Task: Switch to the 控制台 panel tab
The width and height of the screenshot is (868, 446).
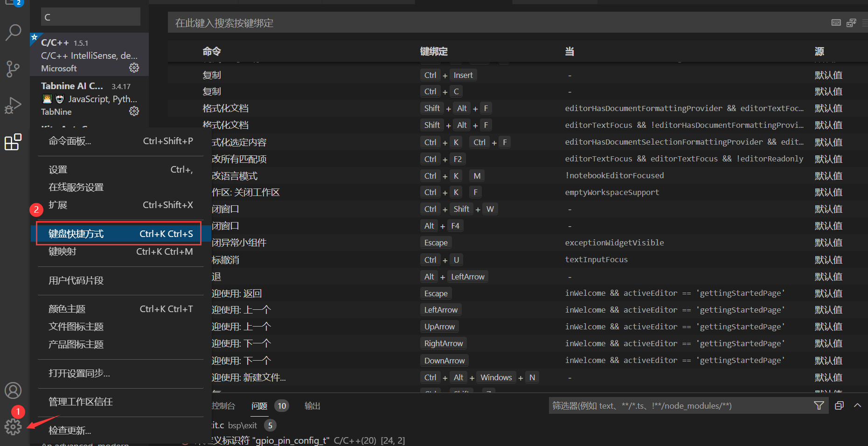Action: click(223, 406)
